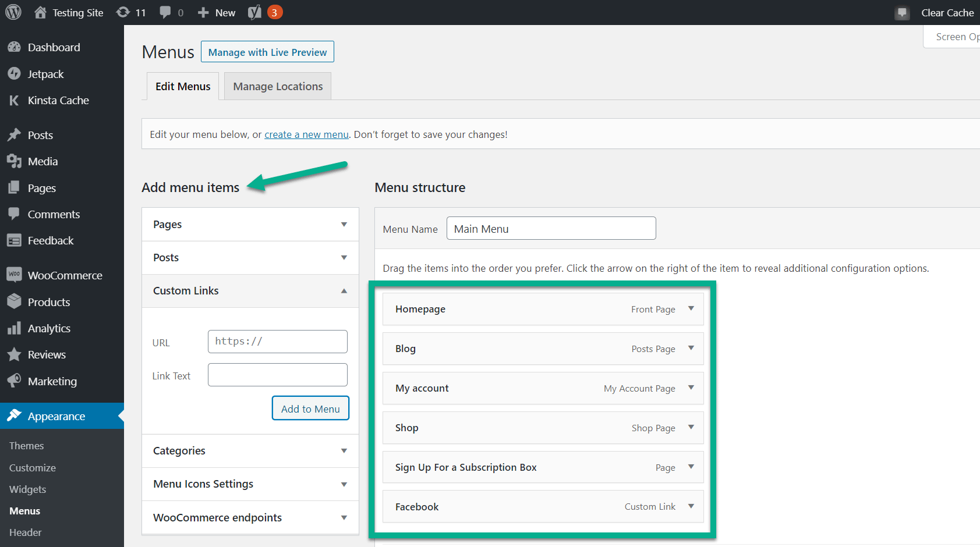980x547 pixels.
Task: Switch to the Manage Locations tab
Action: pos(277,86)
